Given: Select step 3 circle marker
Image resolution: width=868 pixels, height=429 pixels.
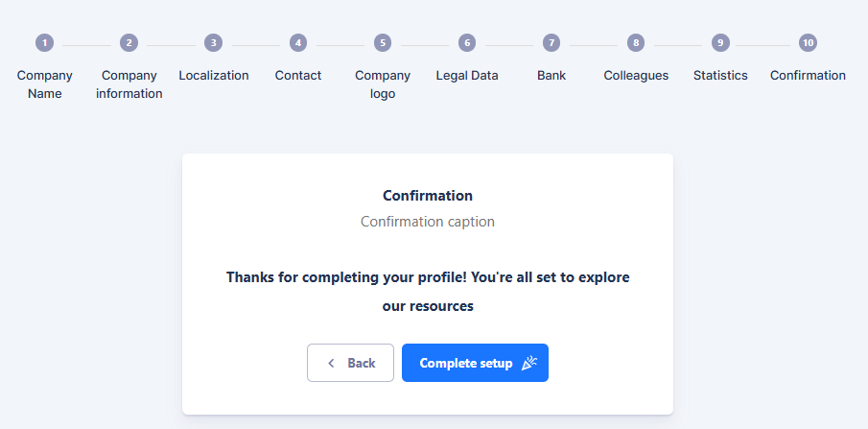Looking at the screenshot, I should click(214, 43).
